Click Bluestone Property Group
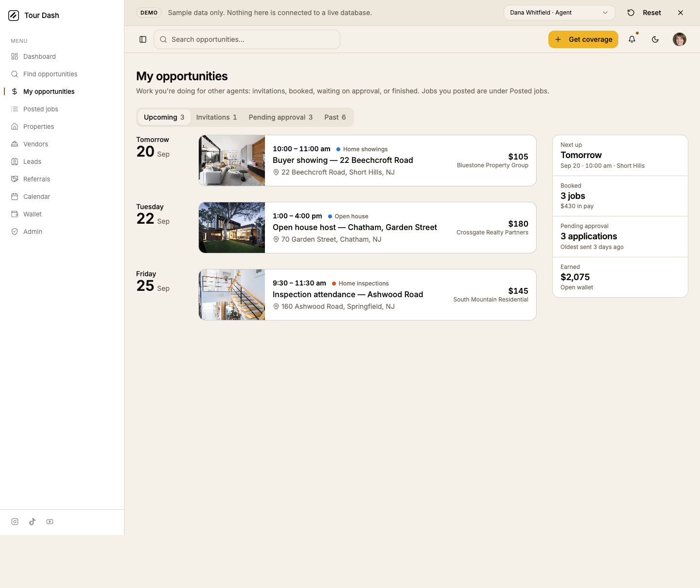700x588 pixels. pos(492,165)
